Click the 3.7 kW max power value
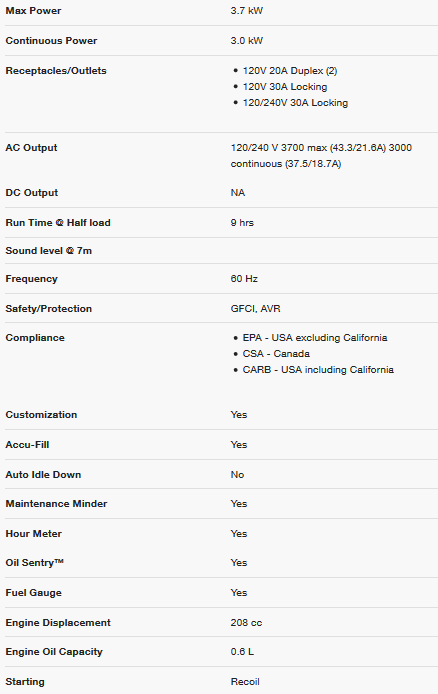 pos(246,11)
